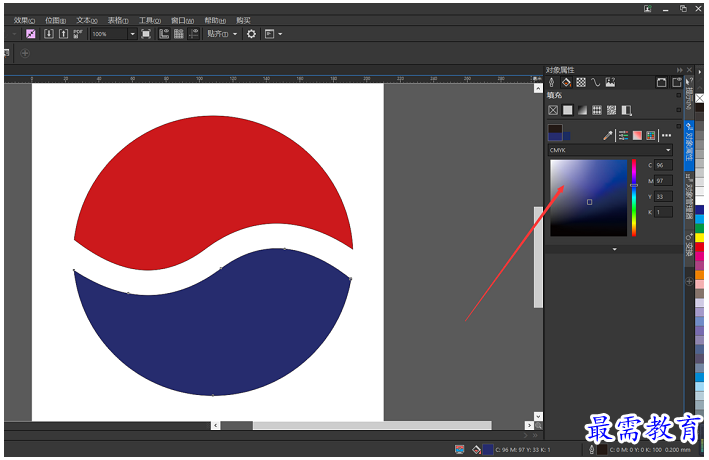Pick the yellow swatch in the palette
709x460 pixels.
[x=700, y=237]
